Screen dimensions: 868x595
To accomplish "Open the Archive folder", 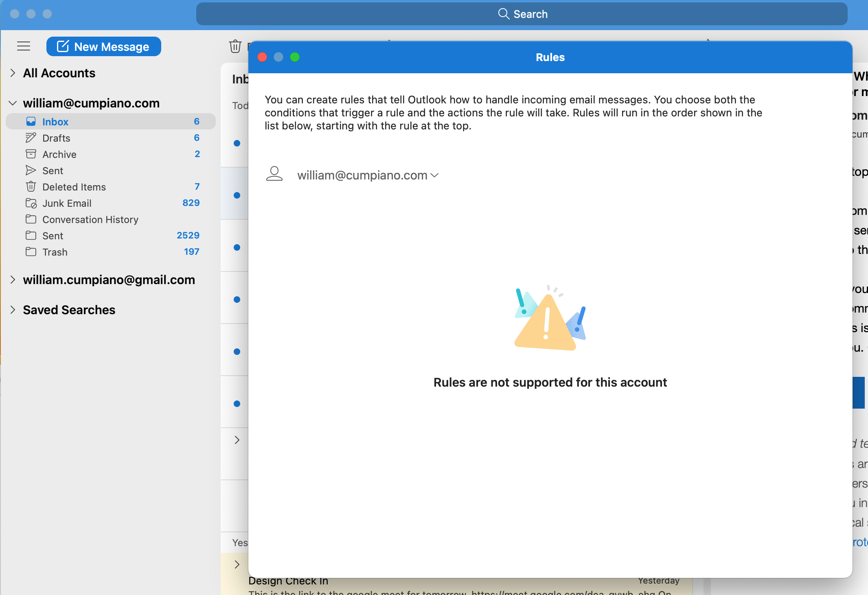I will point(111,154).
